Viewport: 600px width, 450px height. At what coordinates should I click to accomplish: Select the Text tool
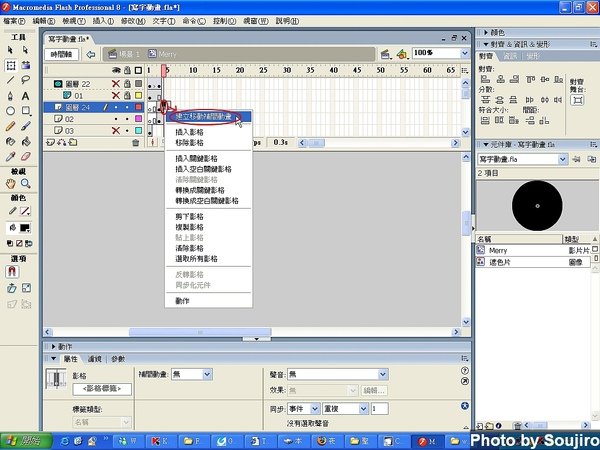[x=25, y=96]
